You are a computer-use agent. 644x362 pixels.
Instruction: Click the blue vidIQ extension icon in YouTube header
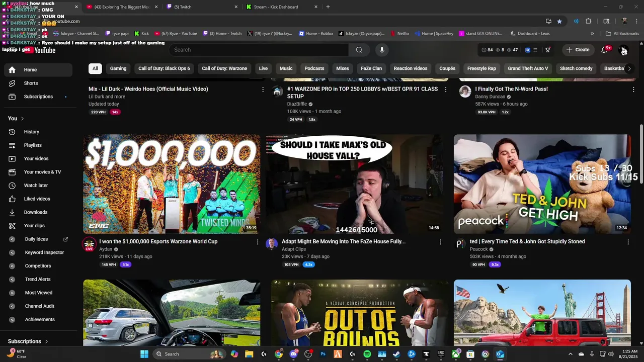point(528,50)
